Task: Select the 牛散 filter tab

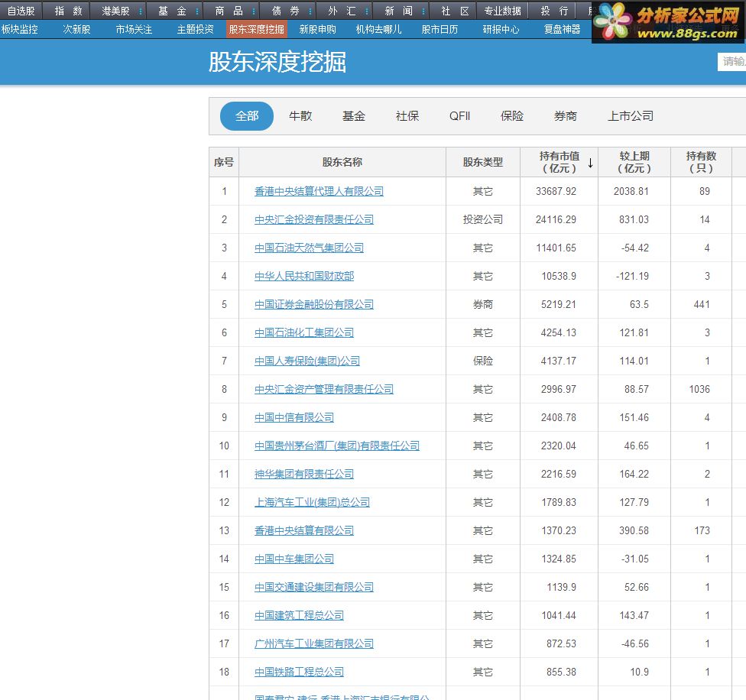Action: pos(300,116)
